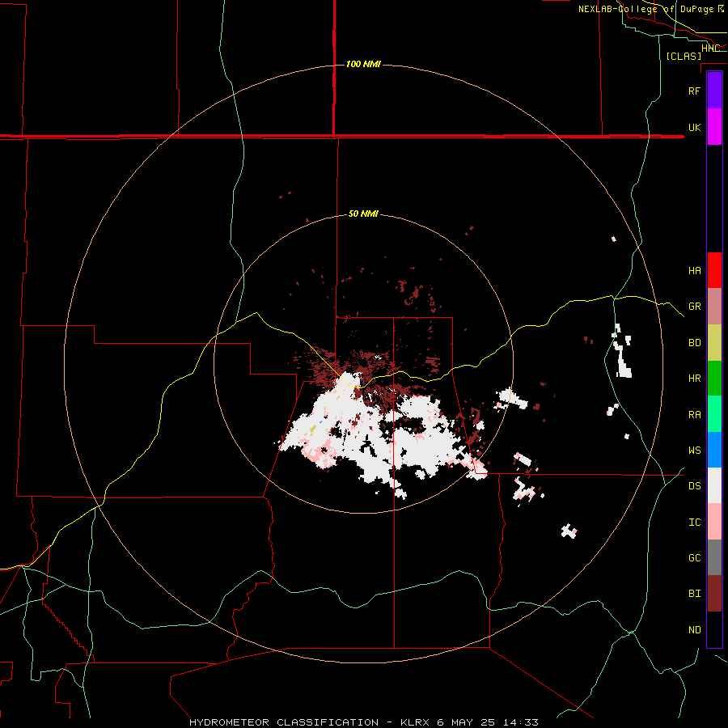Click the 50 NMI range ring label
This screenshot has width=728, height=728.
363,214
